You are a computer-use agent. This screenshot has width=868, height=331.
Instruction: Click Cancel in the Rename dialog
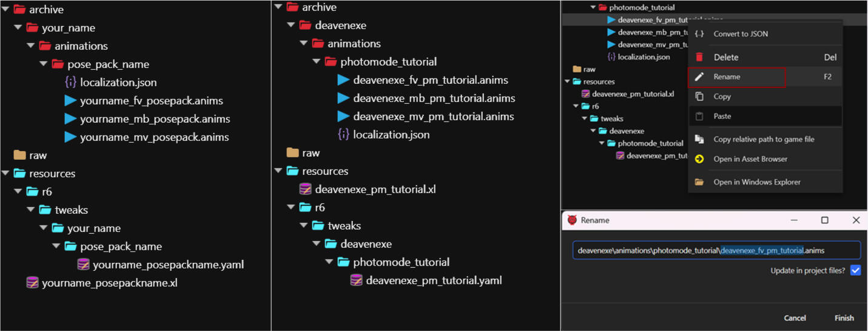pyautogui.click(x=795, y=318)
